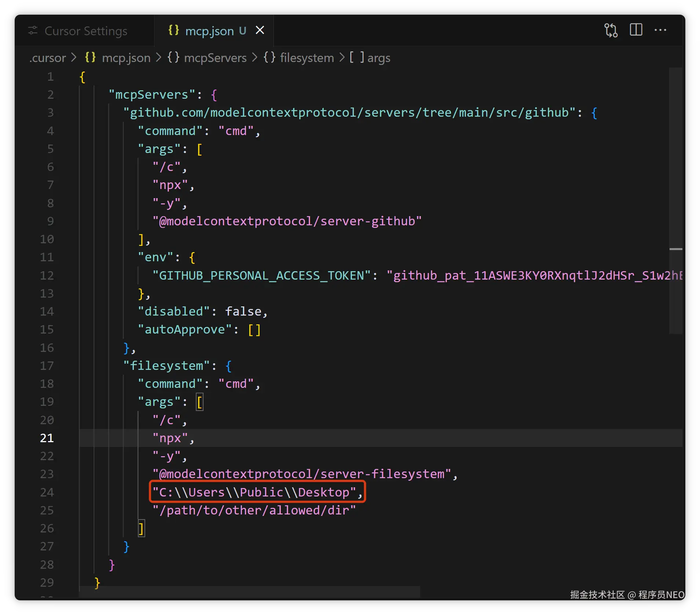
Task: Click the highlighted opening bracket on line 19
Action: (x=199, y=402)
